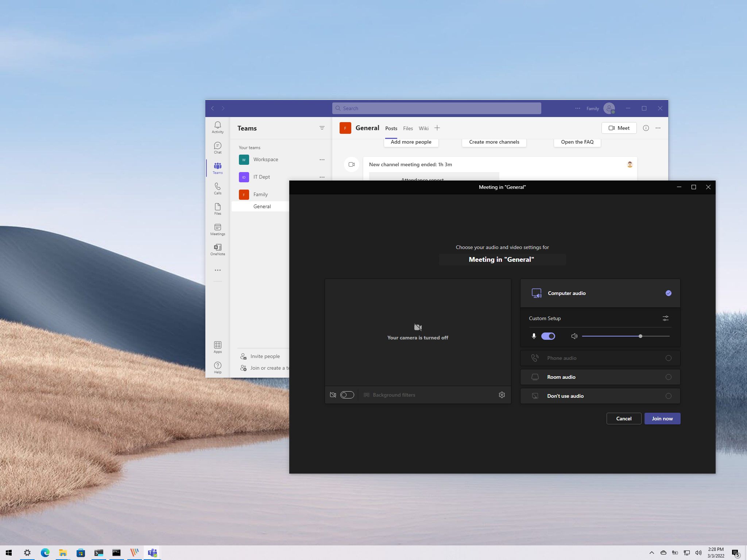The image size is (747, 560).
Task: Click the Files icon in sidebar
Action: point(218,209)
